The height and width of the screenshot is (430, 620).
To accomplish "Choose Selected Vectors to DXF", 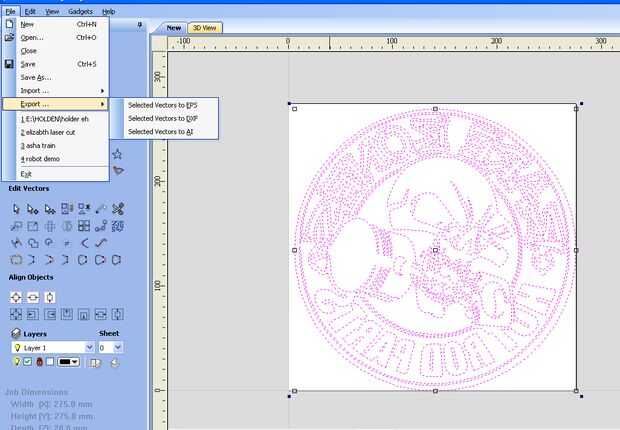I will [x=163, y=118].
